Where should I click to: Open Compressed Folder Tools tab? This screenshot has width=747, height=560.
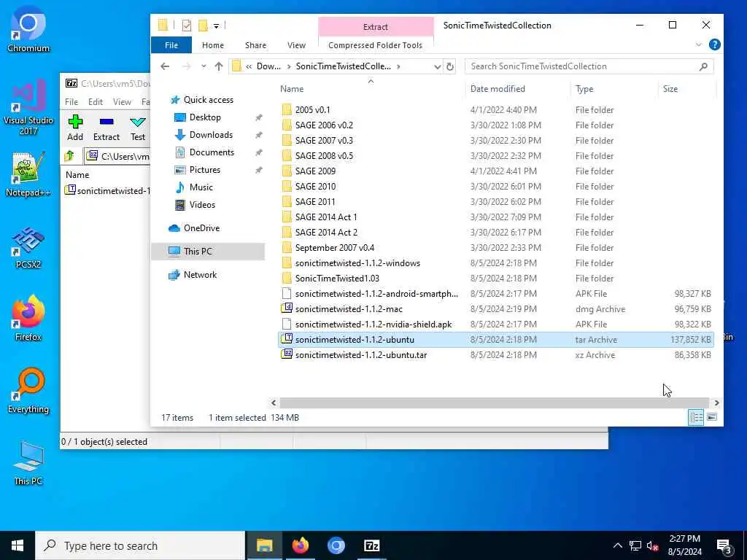point(375,45)
